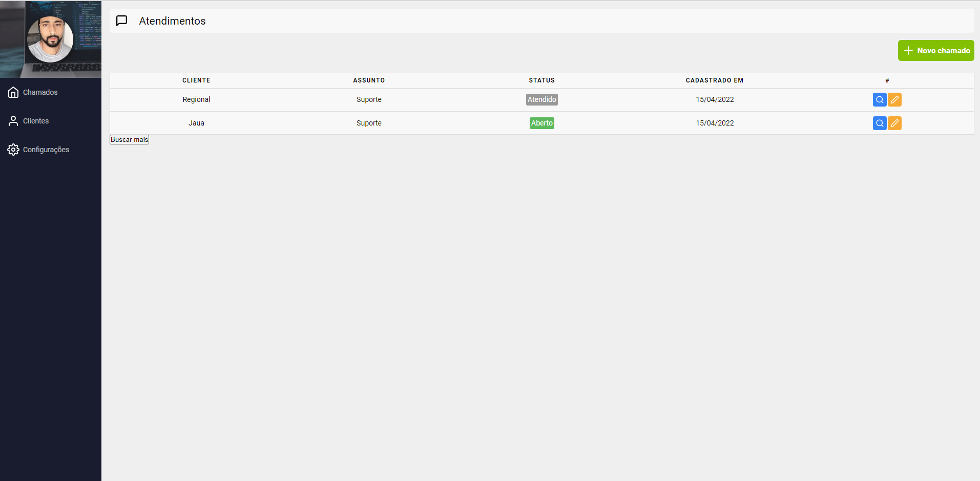Click the plus icon inside Novo chamado button
Viewport: 980px width, 481px height.
click(908, 50)
